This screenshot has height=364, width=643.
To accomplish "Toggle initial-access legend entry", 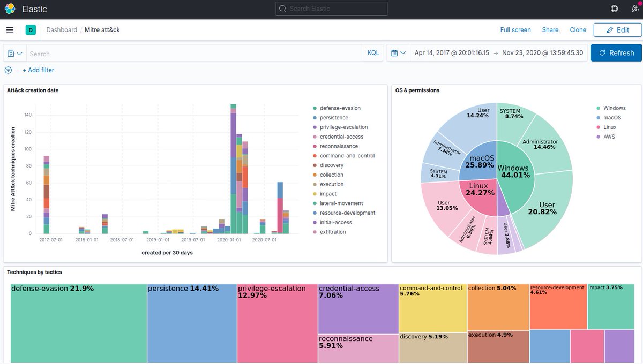I will (335, 222).
